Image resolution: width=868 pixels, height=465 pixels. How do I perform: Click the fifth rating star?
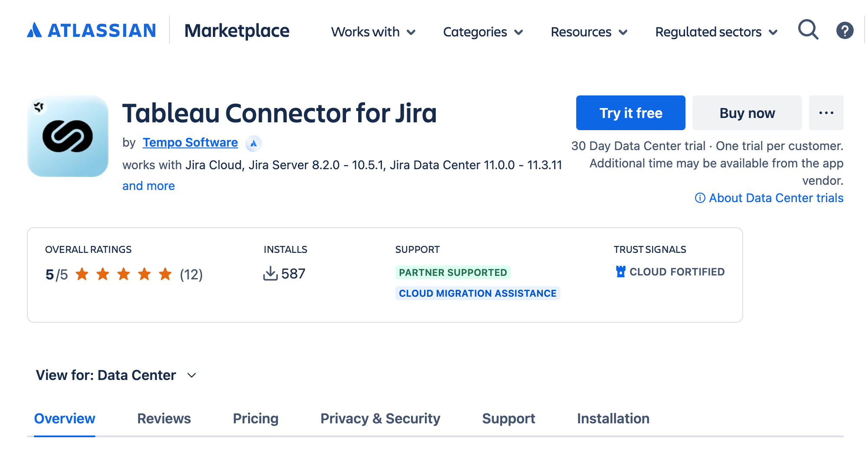165,274
